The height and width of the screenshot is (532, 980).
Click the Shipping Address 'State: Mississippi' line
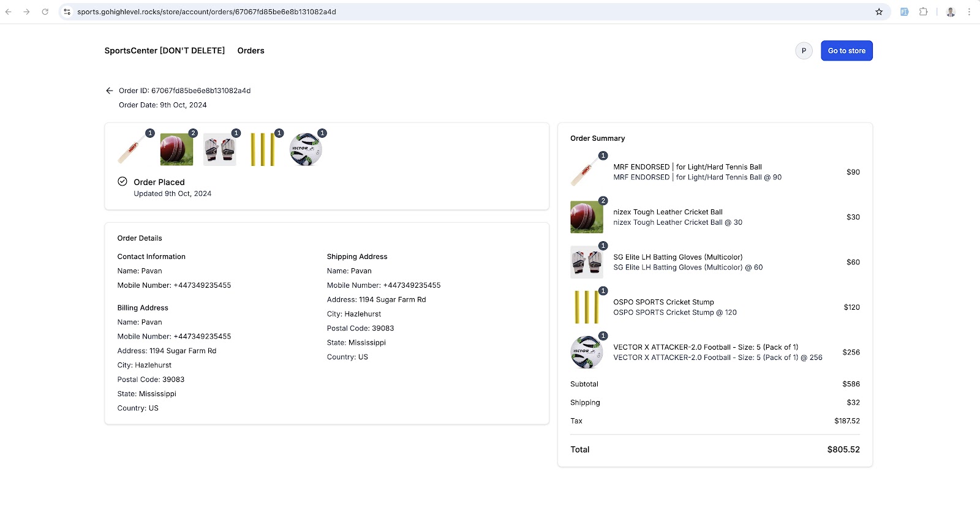(356, 342)
